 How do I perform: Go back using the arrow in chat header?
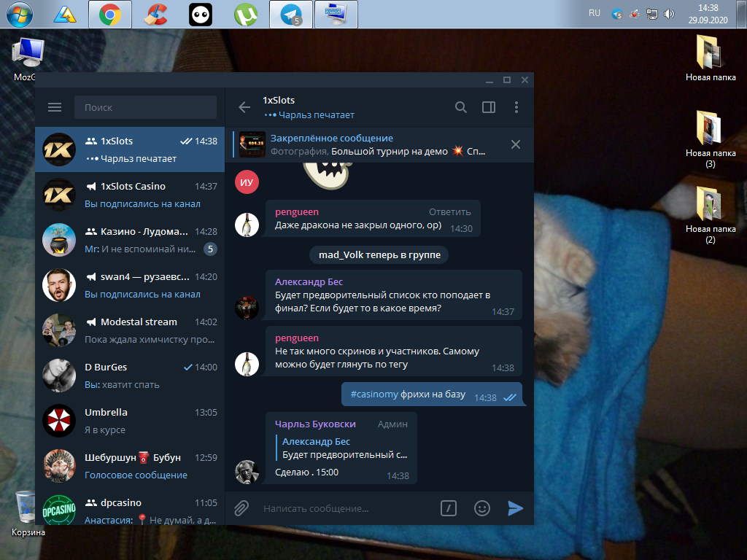pyautogui.click(x=244, y=107)
